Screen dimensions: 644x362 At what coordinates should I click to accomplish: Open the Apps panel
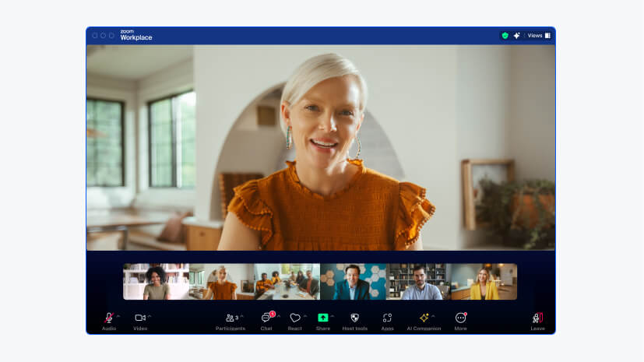click(x=387, y=318)
